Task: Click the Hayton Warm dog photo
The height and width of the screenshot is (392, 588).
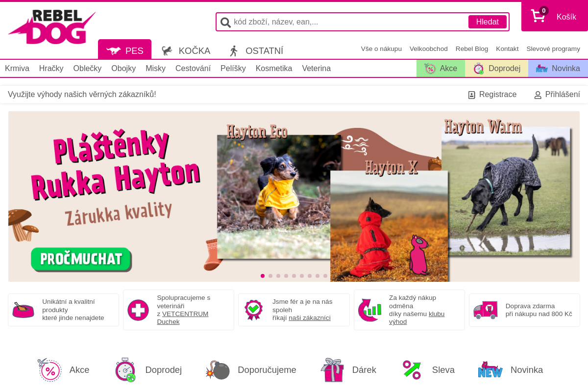Action: tap(506, 191)
